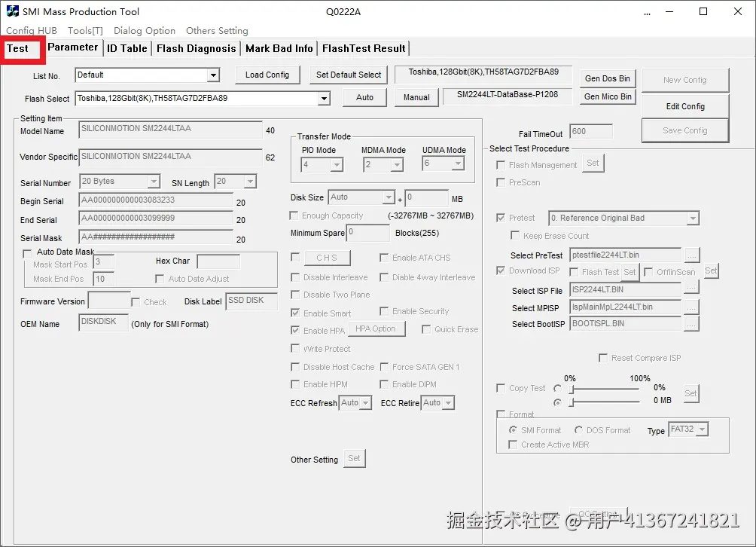Click the Set Default Select button
This screenshot has height=547, width=756.
coord(349,75)
